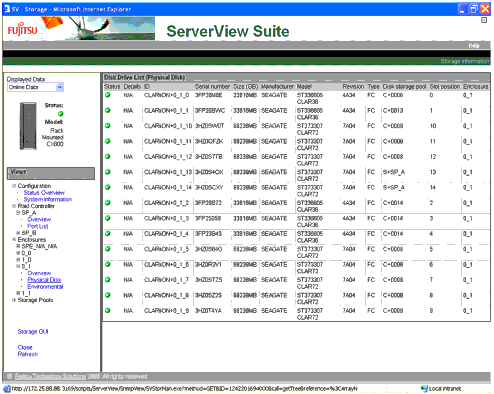Click the Storage GUI link
This screenshot has width=494, height=394.
[33, 332]
